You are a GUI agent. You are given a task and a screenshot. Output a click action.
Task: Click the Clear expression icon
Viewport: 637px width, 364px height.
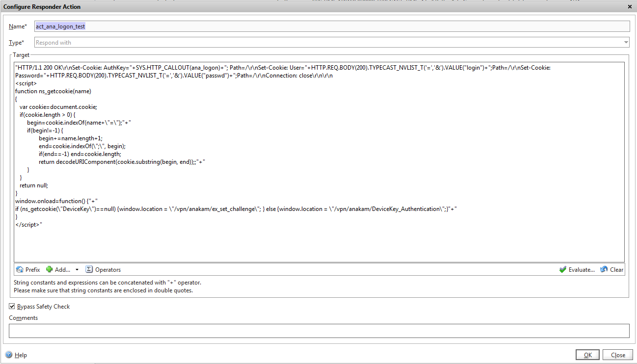tap(604, 269)
